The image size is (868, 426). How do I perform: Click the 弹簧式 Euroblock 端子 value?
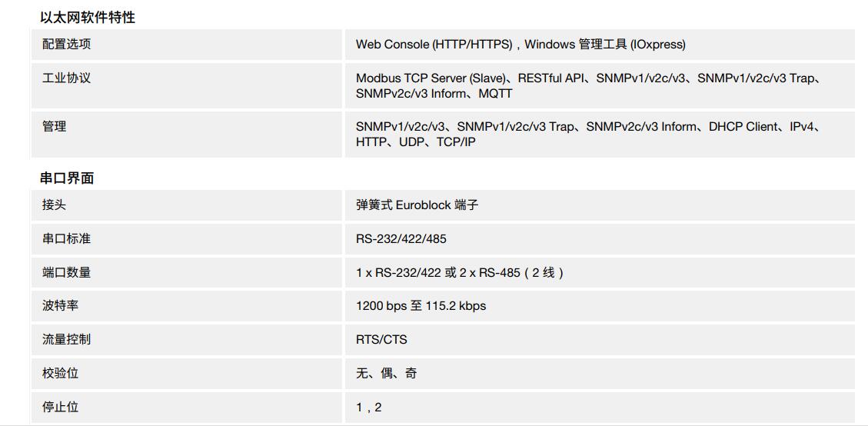pos(417,205)
